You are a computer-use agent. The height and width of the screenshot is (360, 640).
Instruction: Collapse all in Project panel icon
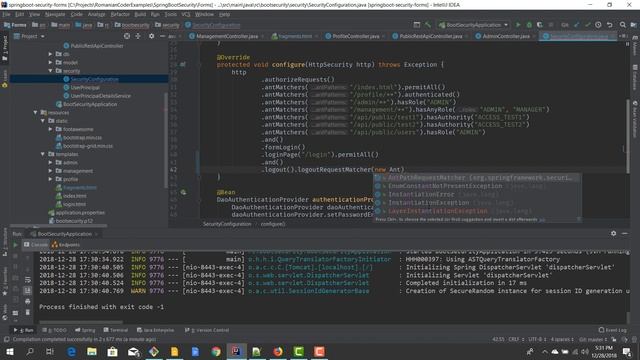[138, 36]
